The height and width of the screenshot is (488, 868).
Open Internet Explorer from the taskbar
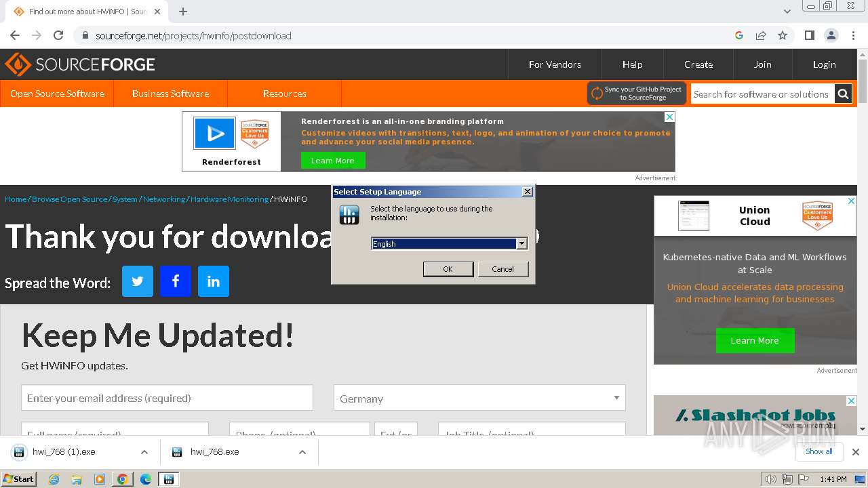click(54, 479)
